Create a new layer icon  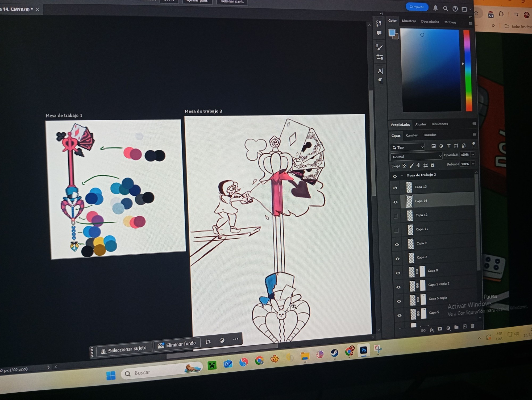(x=464, y=326)
